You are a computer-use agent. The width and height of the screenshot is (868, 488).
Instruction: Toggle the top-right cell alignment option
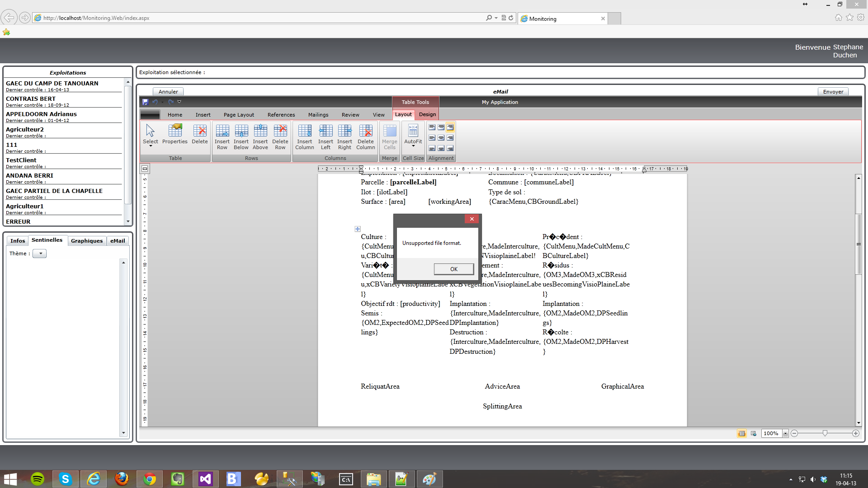pos(450,127)
